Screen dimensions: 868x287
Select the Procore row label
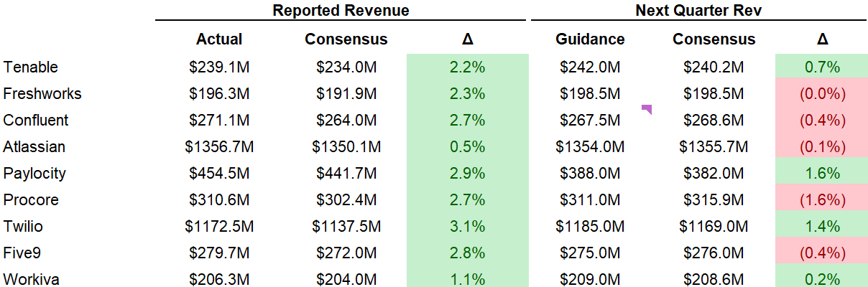31,199
